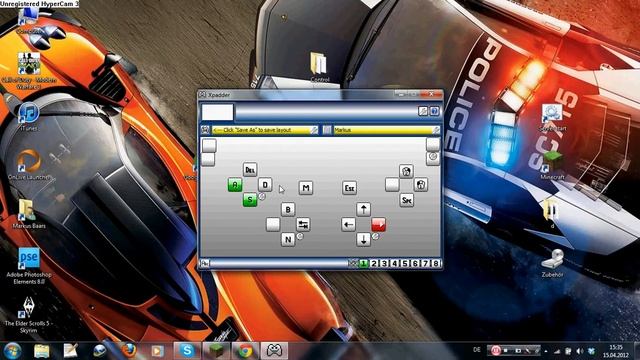Open The Elder Scrolls 5 - Skyrim shortcut
This screenshot has height=360, width=640.
click(x=28, y=315)
